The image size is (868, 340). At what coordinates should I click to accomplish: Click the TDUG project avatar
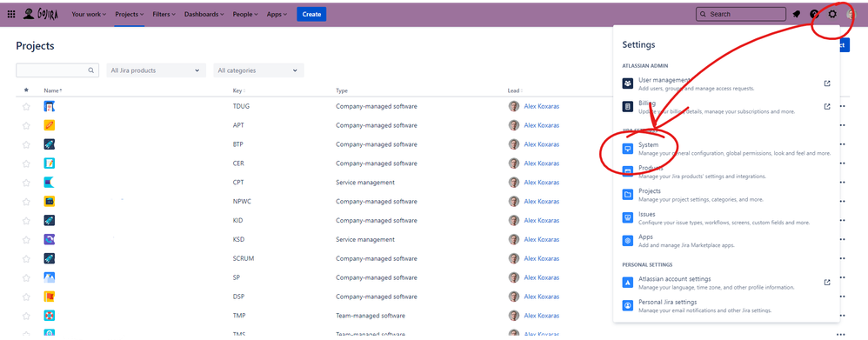50,106
